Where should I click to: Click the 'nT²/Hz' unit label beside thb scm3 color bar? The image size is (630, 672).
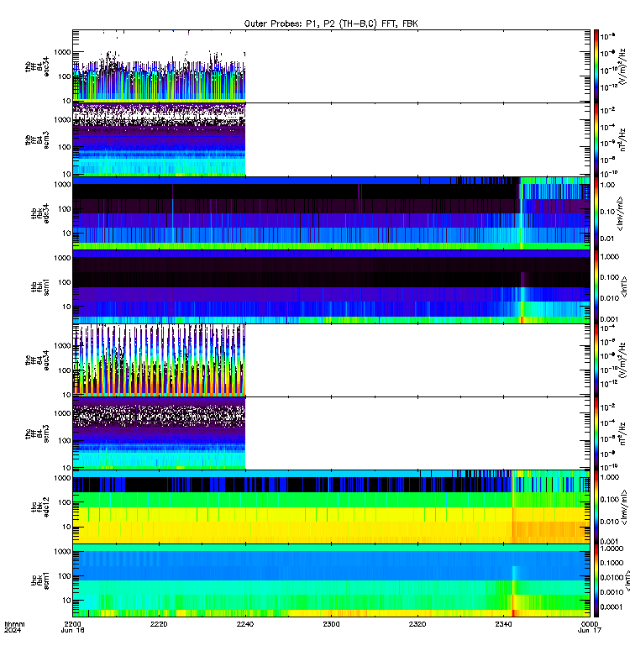click(x=622, y=139)
